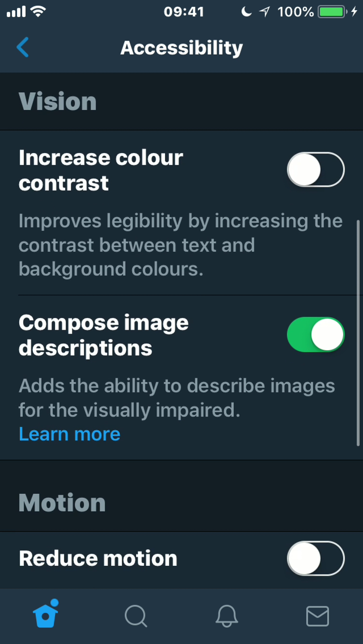363x644 pixels.
Task: Select the Motion section header
Action: (x=62, y=502)
